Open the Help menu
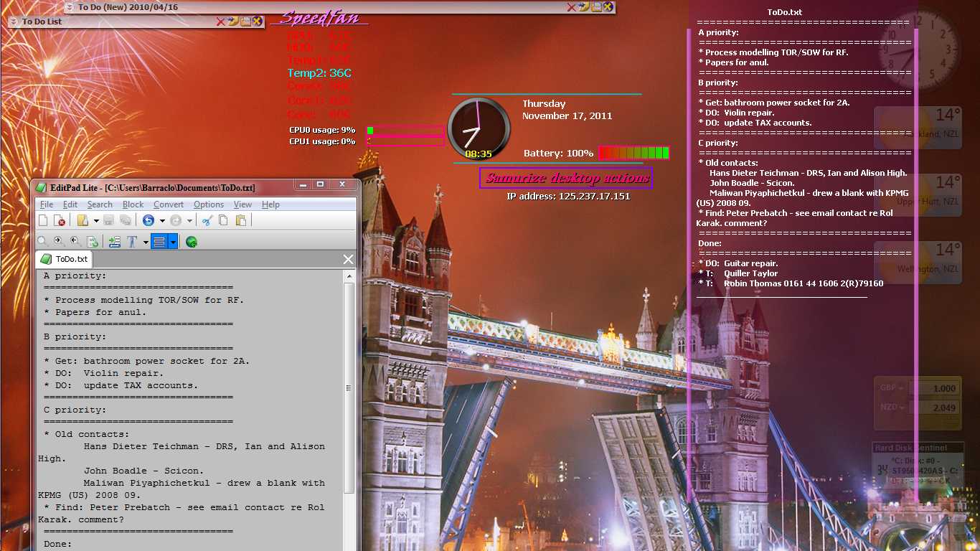This screenshot has height=551, width=980. pyautogui.click(x=270, y=204)
